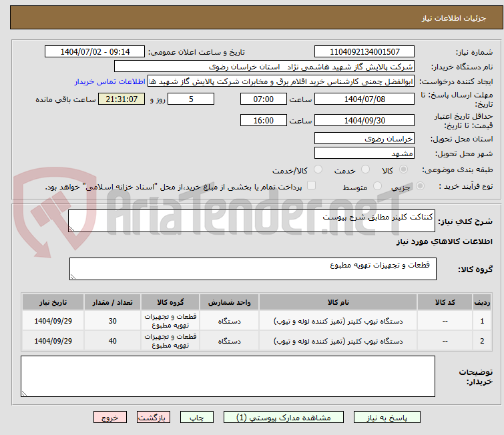Click row 2 unit cell دستگاه
Image resolution: width=504 pixels, height=435 pixels.
pos(229,341)
